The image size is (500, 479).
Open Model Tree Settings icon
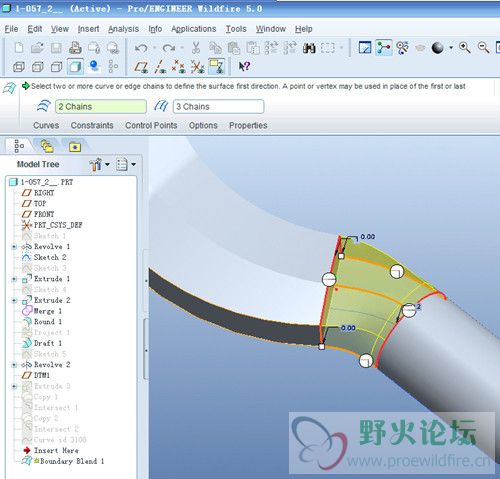(x=122, y=164)
